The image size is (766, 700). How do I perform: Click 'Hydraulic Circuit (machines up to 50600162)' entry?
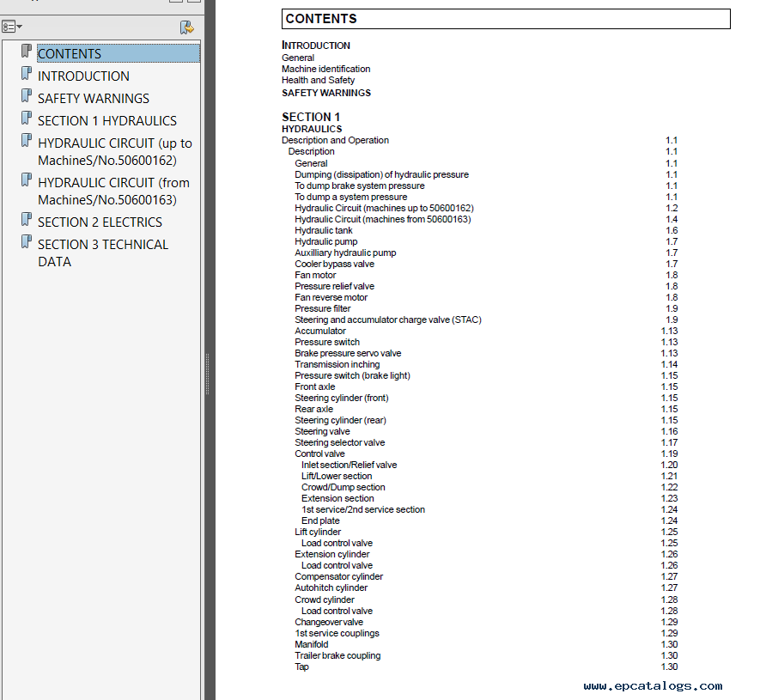[x=384, y=208]
